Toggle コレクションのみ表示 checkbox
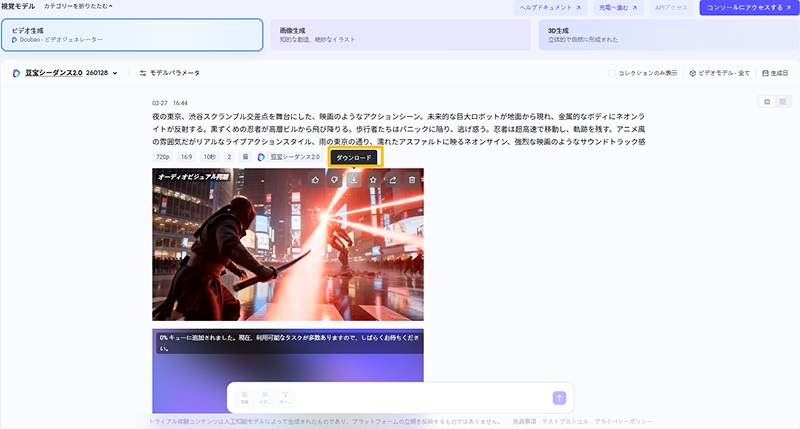The height and width of the screenshot is (429, 800). point(612,73)
